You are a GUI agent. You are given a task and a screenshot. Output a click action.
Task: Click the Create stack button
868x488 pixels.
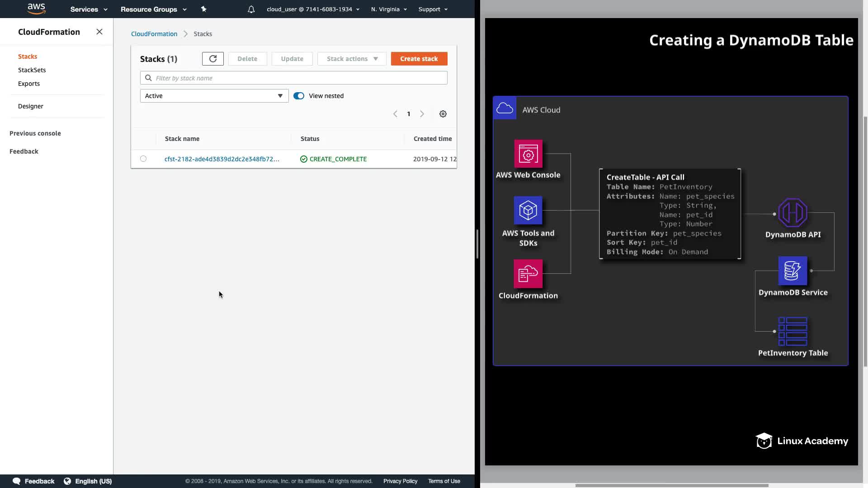pyautogui.click(x=419, y=59)
